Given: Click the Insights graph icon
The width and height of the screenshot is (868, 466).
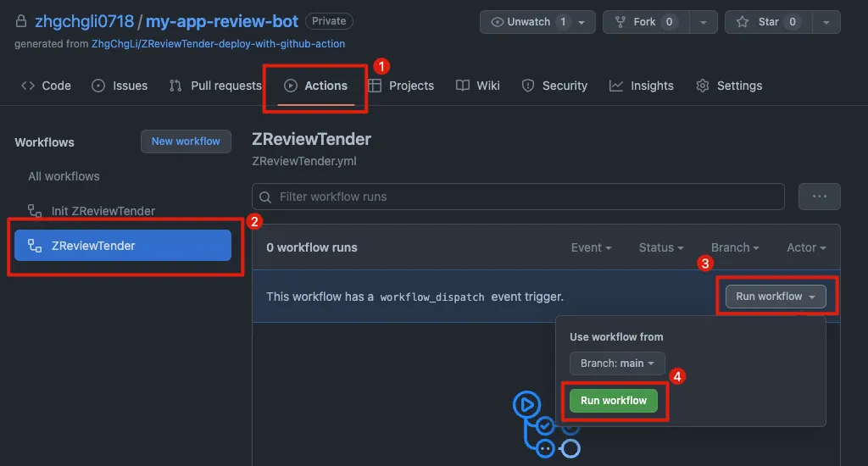Looking at the screenshot, I should click(616, 86).
